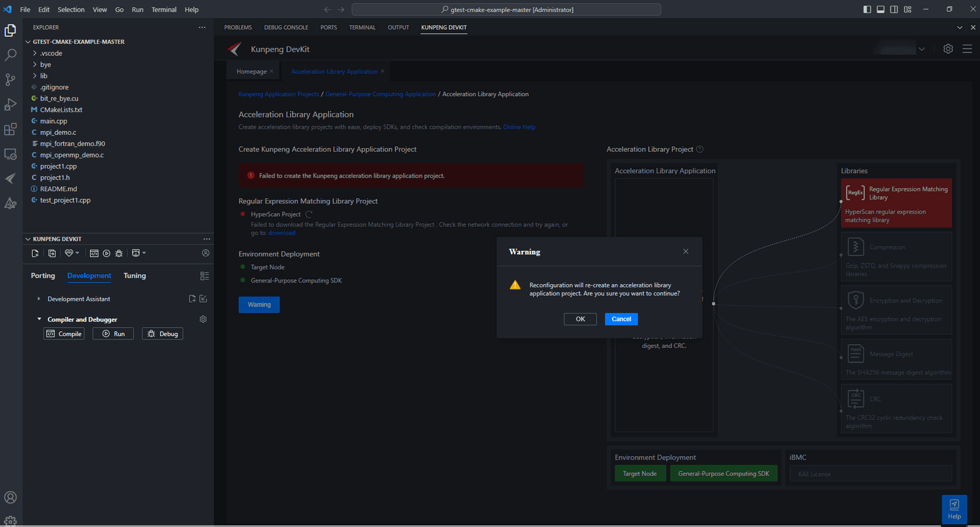Collapse Compiler and Debugger tree node
The height and width of the screenshot is (527, 980).
pos(39,319)
